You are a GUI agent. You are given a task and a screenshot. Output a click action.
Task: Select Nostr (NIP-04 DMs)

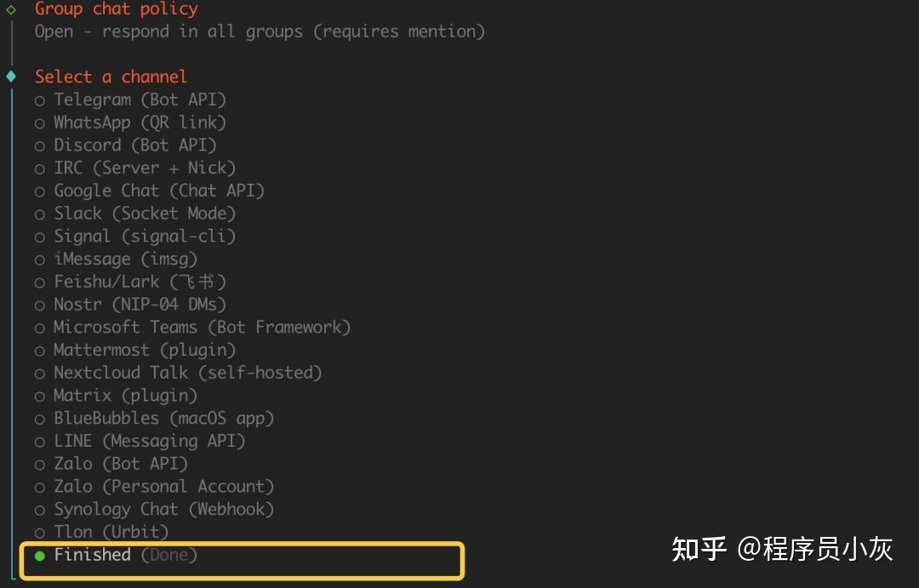[x=140, y=305]
